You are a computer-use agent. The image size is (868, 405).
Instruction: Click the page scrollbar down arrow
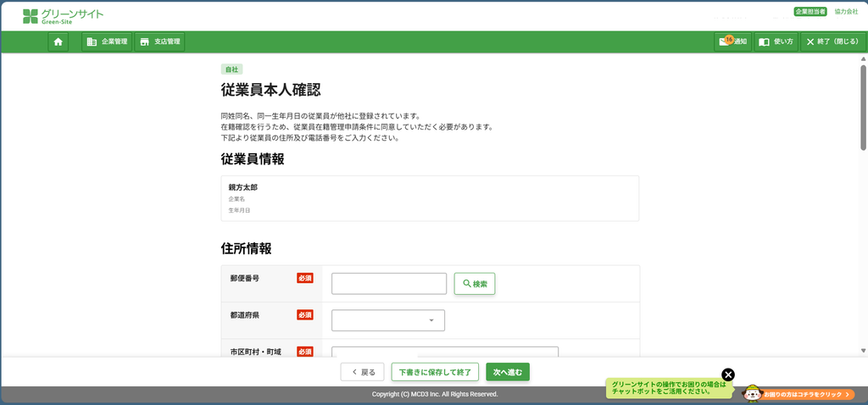[x=863, y=351]
